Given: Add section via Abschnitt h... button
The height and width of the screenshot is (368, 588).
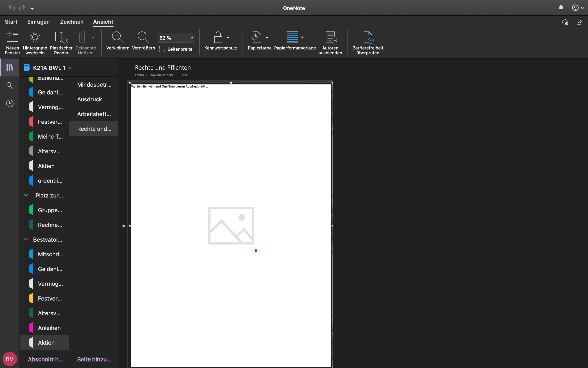Looking at the screenshot, I should (46, 359).
